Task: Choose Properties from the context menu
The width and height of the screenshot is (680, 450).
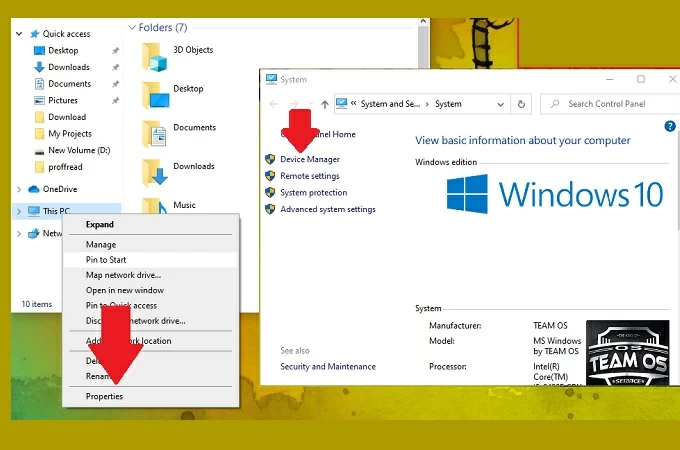Action: click(x=105, y=396)
